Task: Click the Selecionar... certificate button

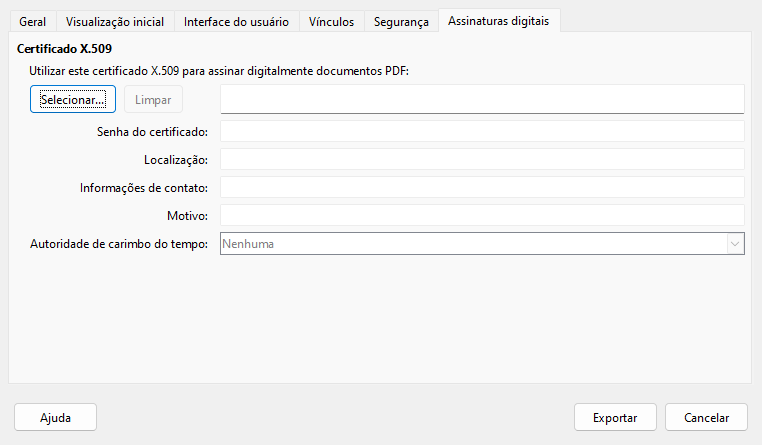Action: 73,99
